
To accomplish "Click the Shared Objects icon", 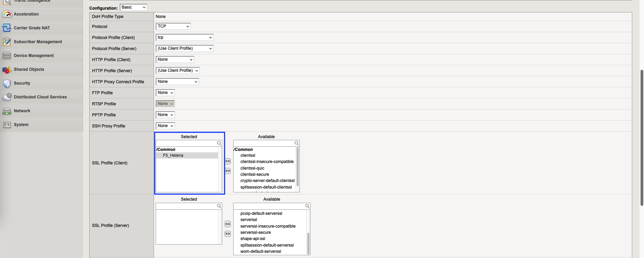I will tap(7, 69).
